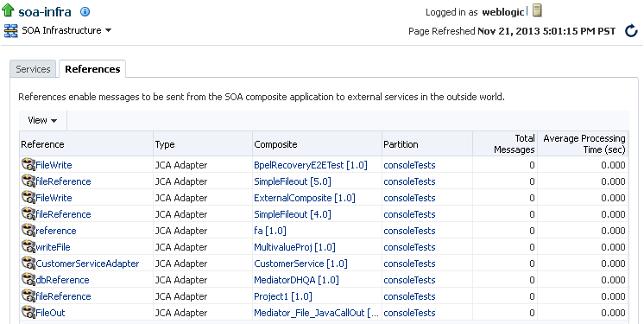Open MultivalueProj [1.0] composite link
644x324 pixels.
click(294, 247)
